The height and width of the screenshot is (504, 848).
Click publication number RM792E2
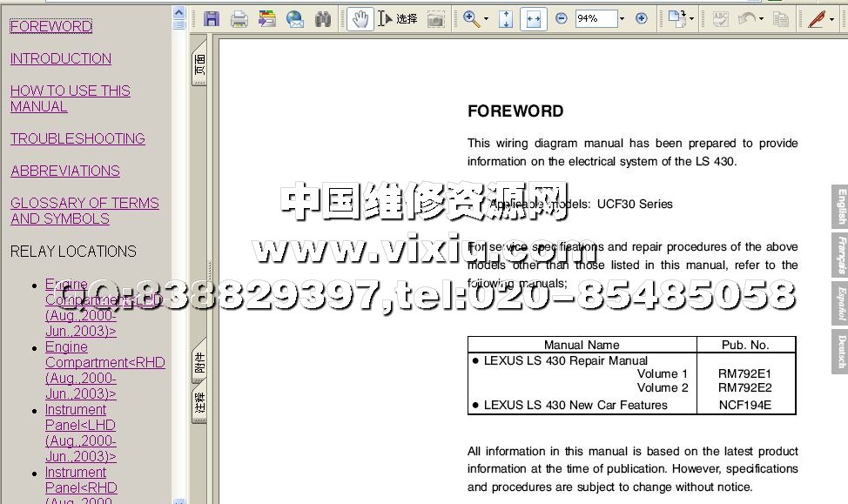click(x=744, y=387)
